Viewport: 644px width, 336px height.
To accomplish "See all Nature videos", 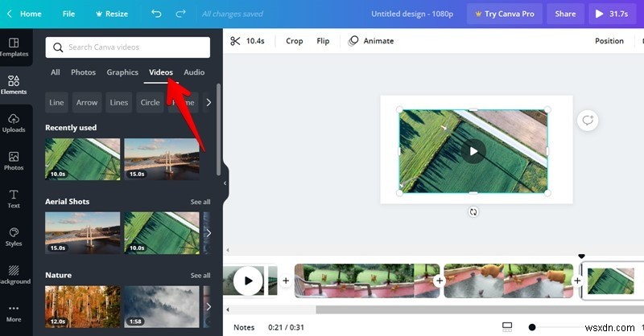I will click(x=200, y=275).
